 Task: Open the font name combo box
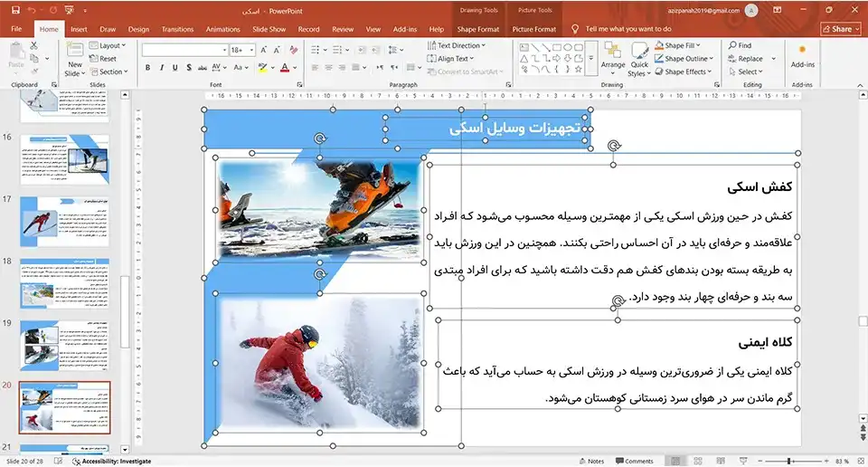pyautogui.click(x=184, y=50)
